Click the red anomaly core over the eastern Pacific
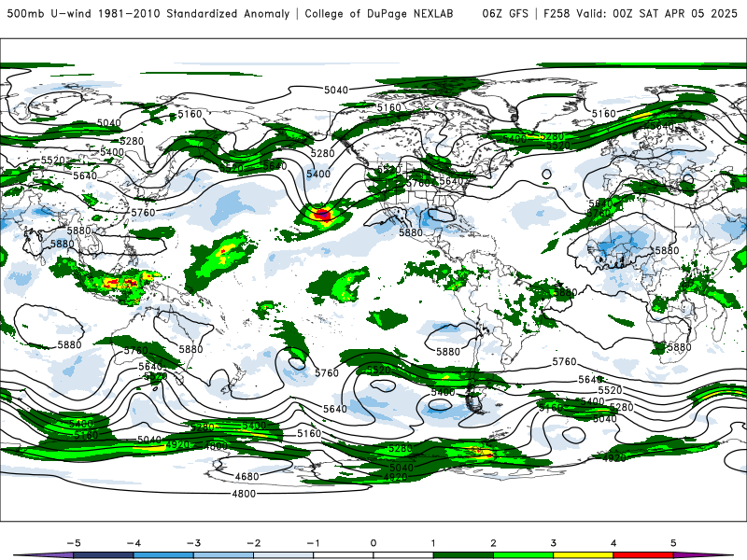 [x=322, y=214]
